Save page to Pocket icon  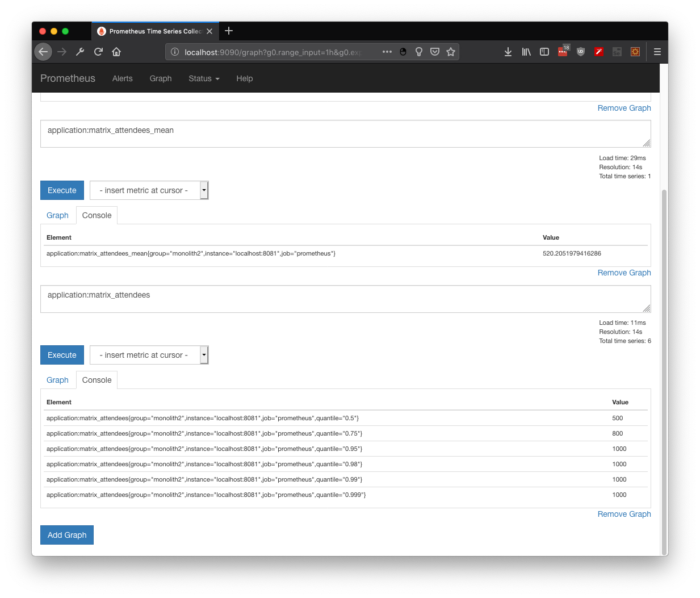click(435, 52)
